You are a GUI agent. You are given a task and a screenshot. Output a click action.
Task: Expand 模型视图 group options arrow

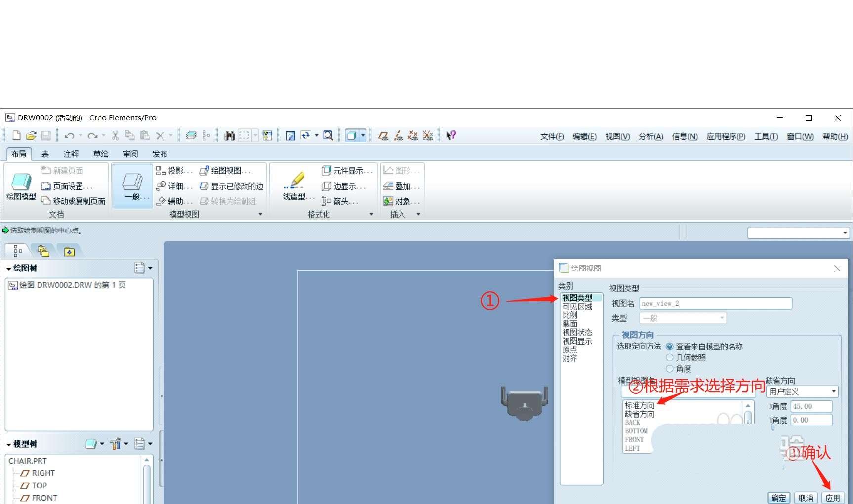click(260, 214)
